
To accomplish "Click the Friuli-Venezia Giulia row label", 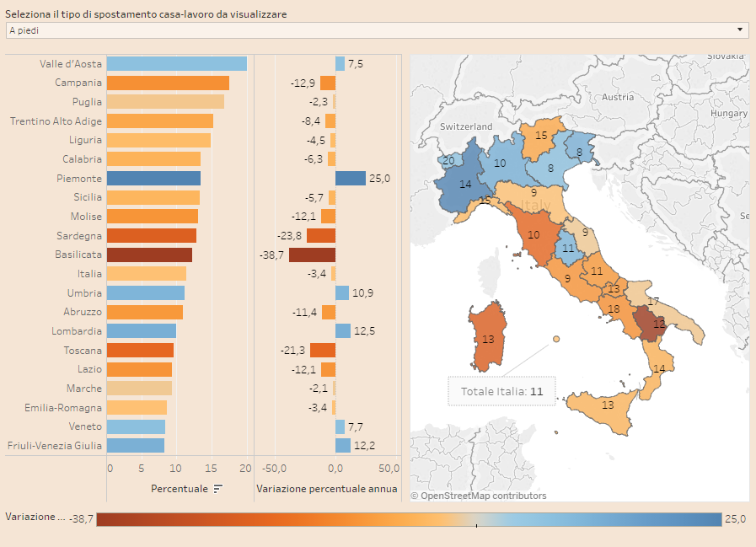I will click(x=55, y=446).
